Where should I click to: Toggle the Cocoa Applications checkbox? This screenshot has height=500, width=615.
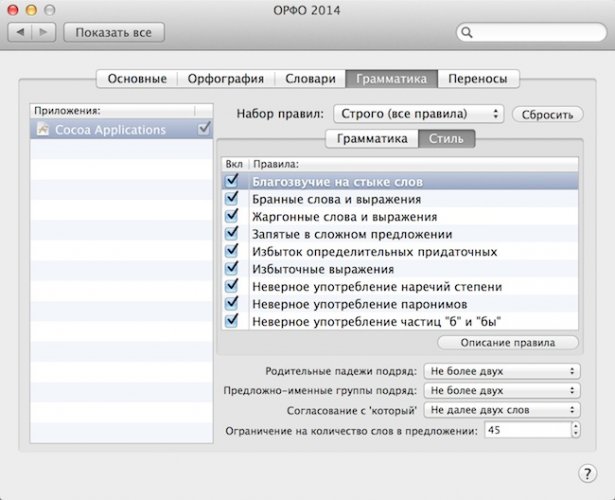(x=204, y=129)
